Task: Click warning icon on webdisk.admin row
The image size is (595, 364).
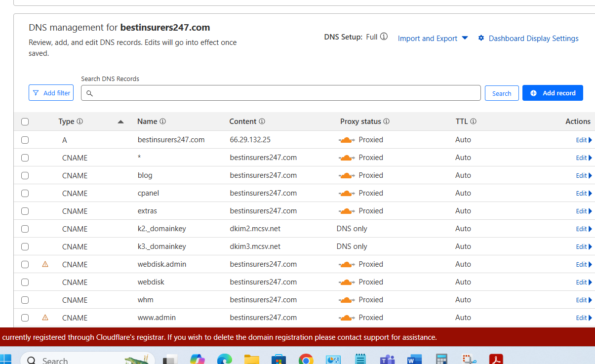Action: [45, 264]
